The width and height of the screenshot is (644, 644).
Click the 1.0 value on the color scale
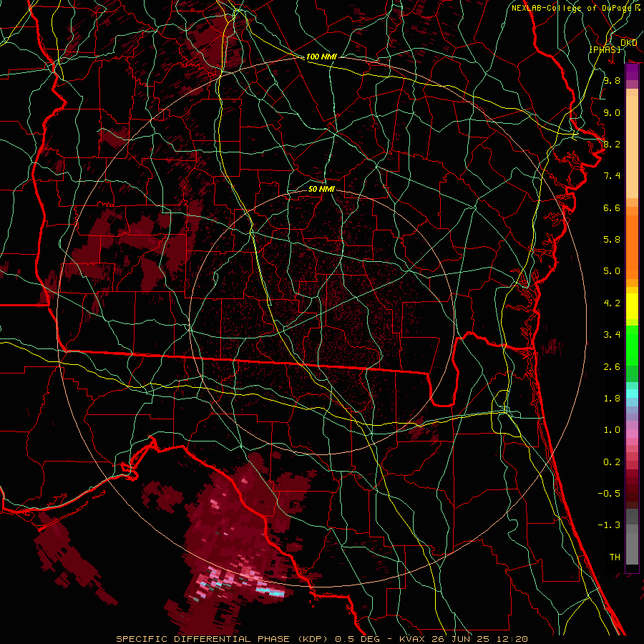click(x=612, y=430)
